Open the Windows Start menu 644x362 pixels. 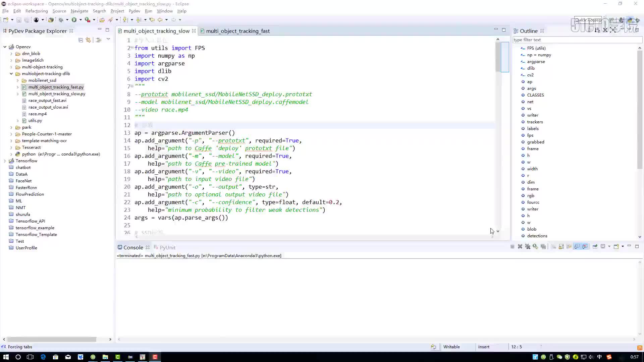[x=6, y=357]
